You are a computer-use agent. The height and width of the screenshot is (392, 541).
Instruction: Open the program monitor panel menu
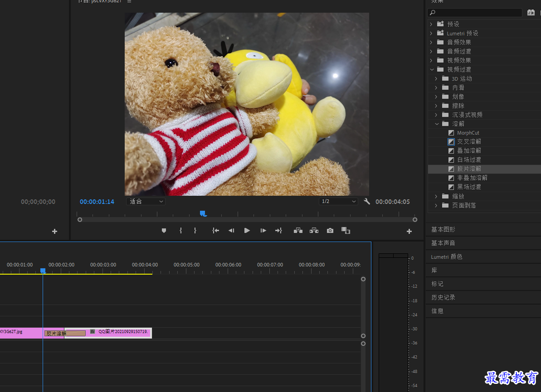129,1
